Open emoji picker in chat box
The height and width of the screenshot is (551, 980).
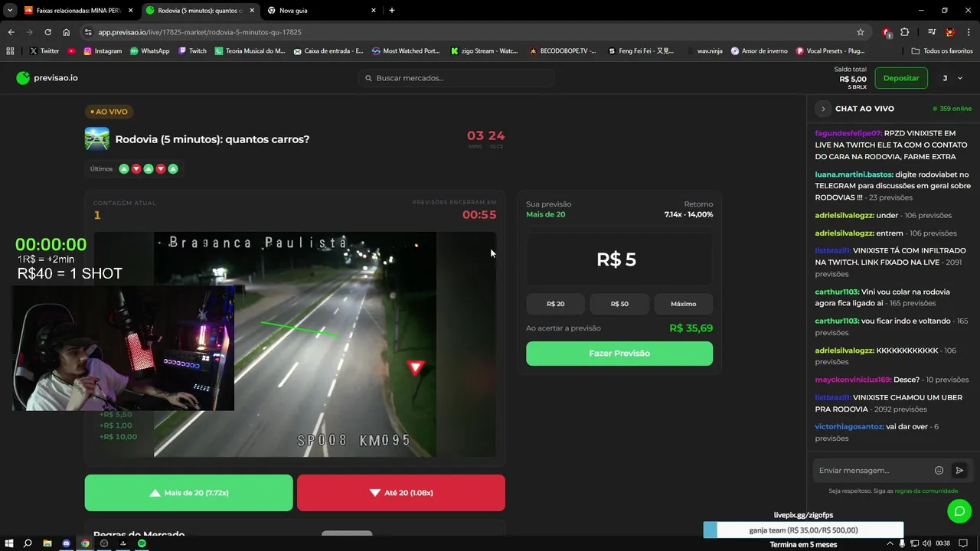[x=939, y=471]
